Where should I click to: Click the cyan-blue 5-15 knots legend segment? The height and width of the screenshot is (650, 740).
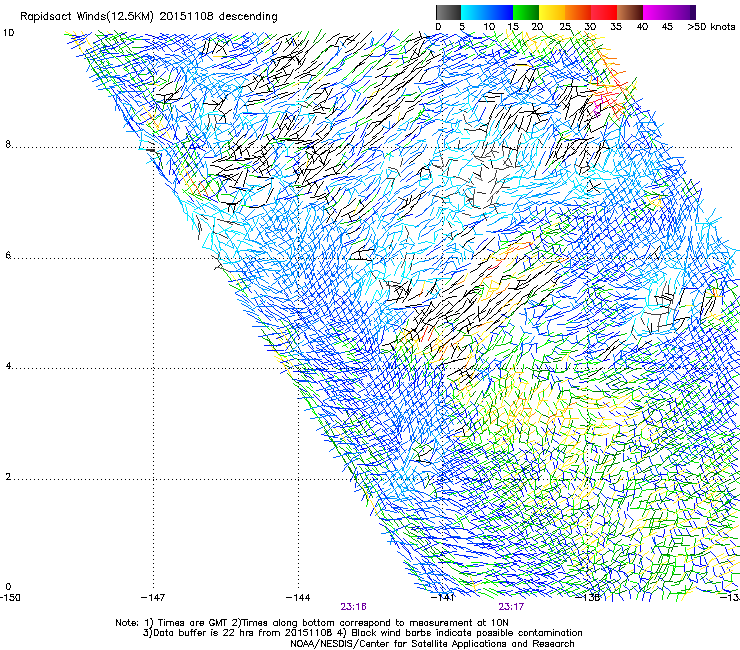[x=487, y=12]
